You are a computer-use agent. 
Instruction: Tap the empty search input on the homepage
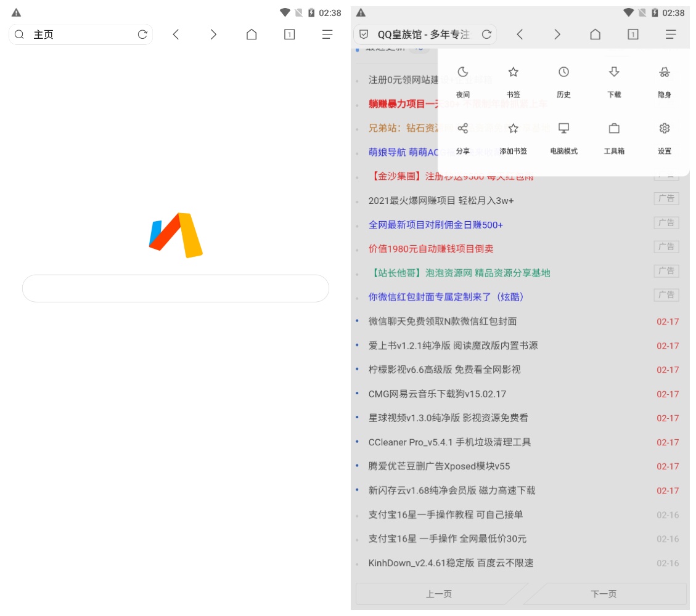[175, 288]
